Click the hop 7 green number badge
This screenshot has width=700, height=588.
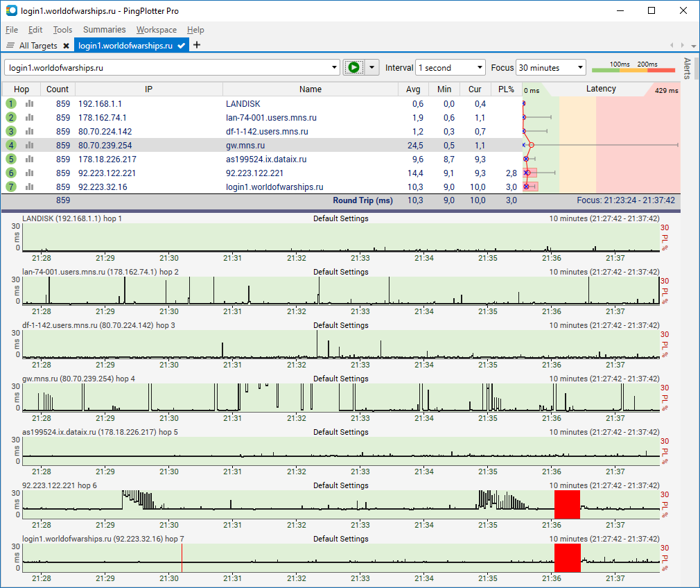coord(11,187)
